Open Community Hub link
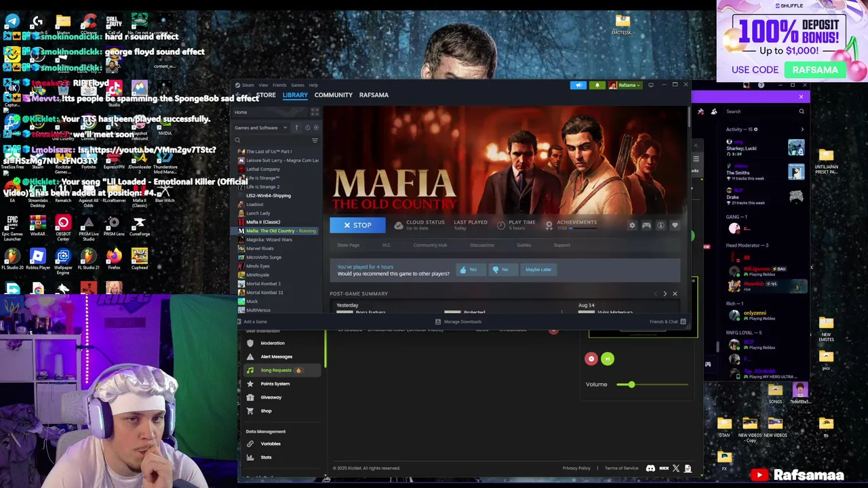Viewport: 868px width, 488px height. click(x=430, y=245)
